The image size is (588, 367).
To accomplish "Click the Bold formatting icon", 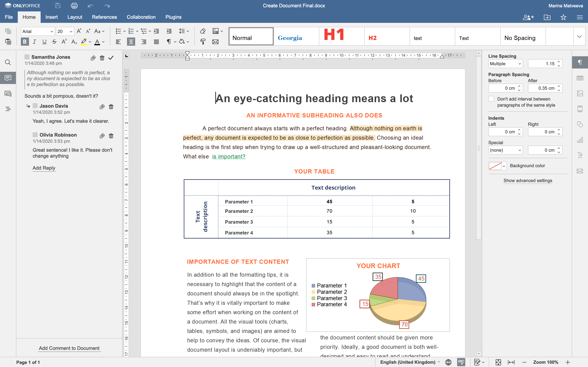I will tap(24, 41).
